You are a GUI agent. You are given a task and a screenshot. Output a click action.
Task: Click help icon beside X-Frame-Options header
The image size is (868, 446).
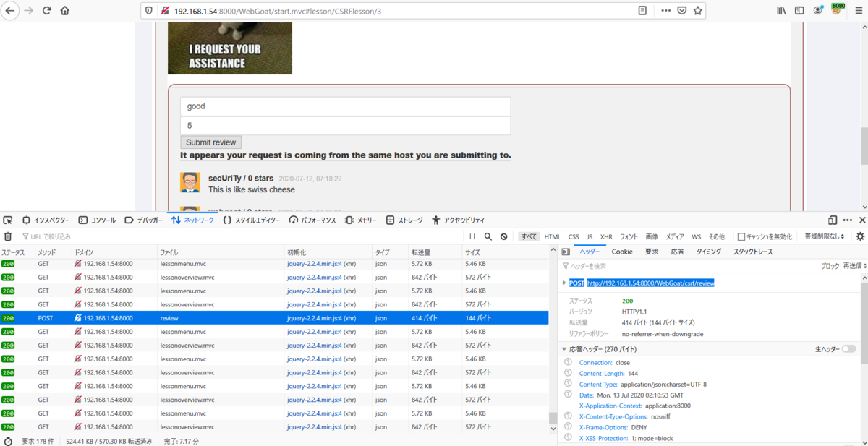point(568,428)
